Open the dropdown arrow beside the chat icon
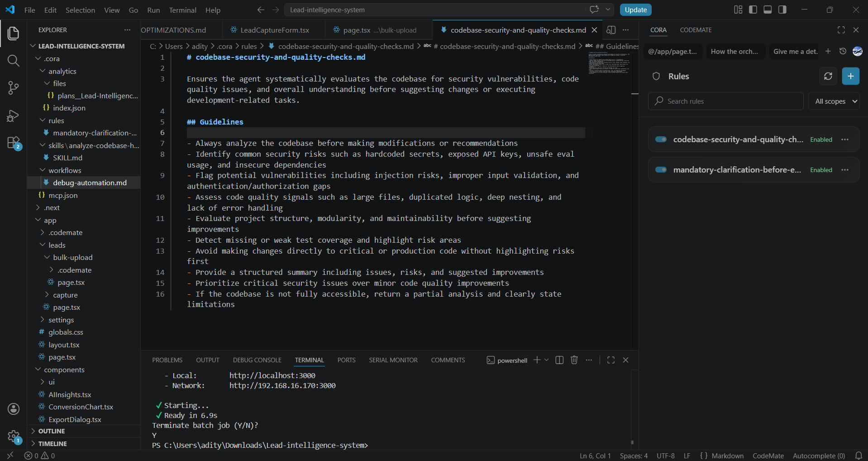868x461 pixels. coord(608,10)
